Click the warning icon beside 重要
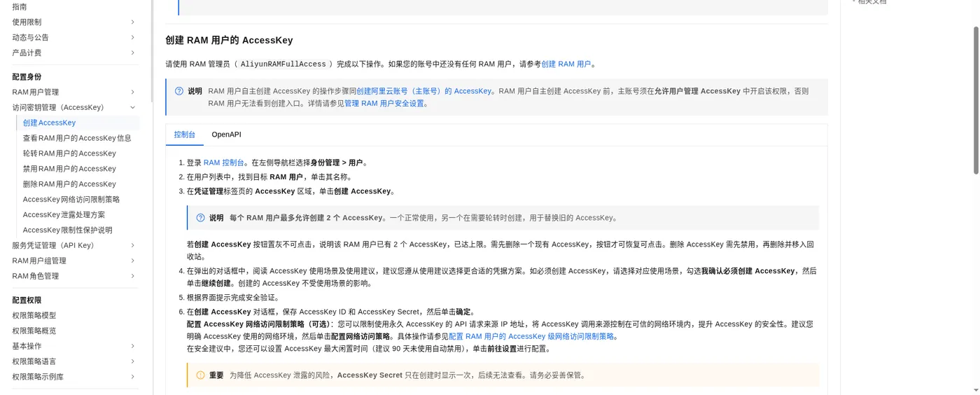The height and width of the screenshot is (395, 980). click(x=201, y=375)
